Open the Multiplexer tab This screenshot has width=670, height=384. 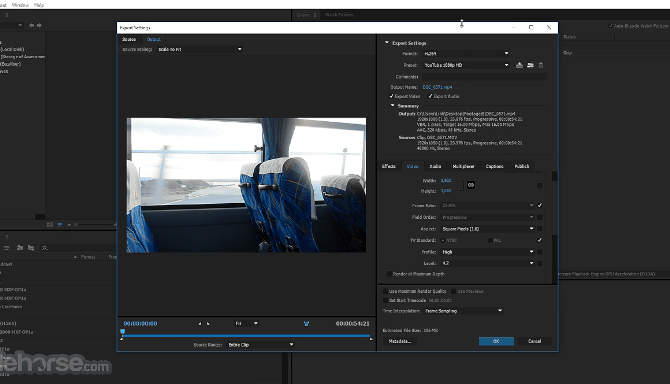[x=463, y=166]
